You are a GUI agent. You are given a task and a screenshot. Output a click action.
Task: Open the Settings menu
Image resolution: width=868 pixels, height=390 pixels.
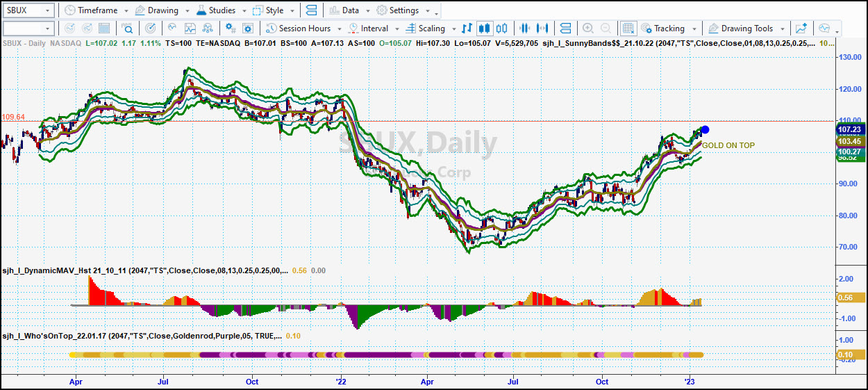pos(398,10)
